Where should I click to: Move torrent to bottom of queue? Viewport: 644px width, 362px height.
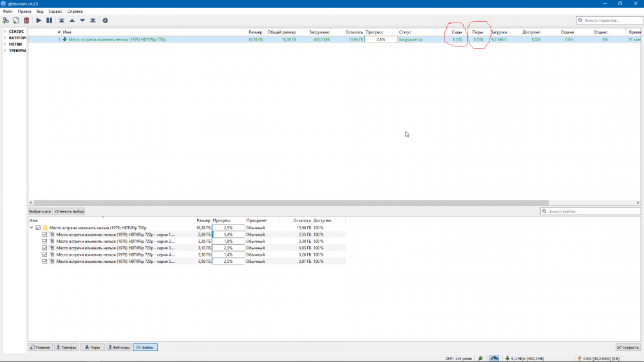(93, 21)
